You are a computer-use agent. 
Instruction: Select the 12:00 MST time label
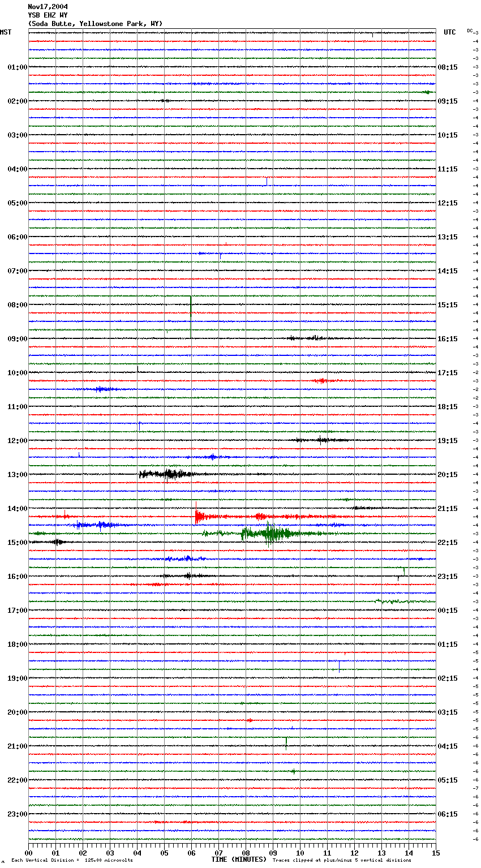pyautogui.click(x=17, y=441)
